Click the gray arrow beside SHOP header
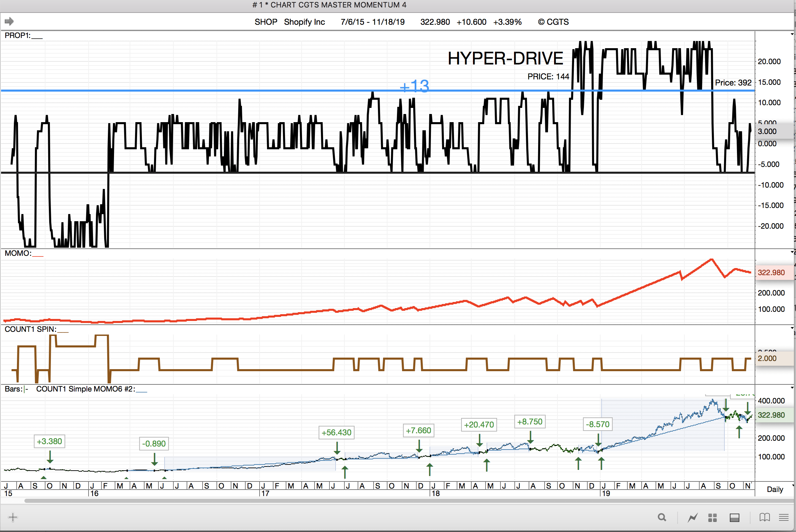 click(9, 21)
